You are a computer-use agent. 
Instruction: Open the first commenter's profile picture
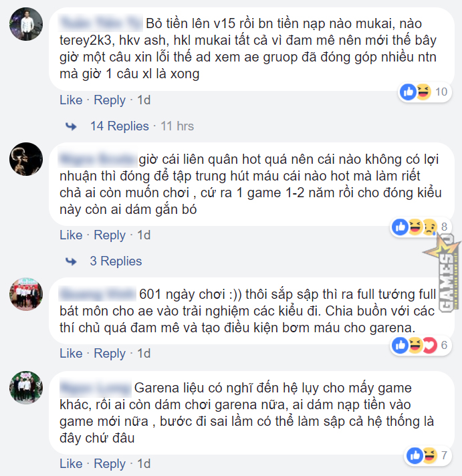tap(26, 24)
